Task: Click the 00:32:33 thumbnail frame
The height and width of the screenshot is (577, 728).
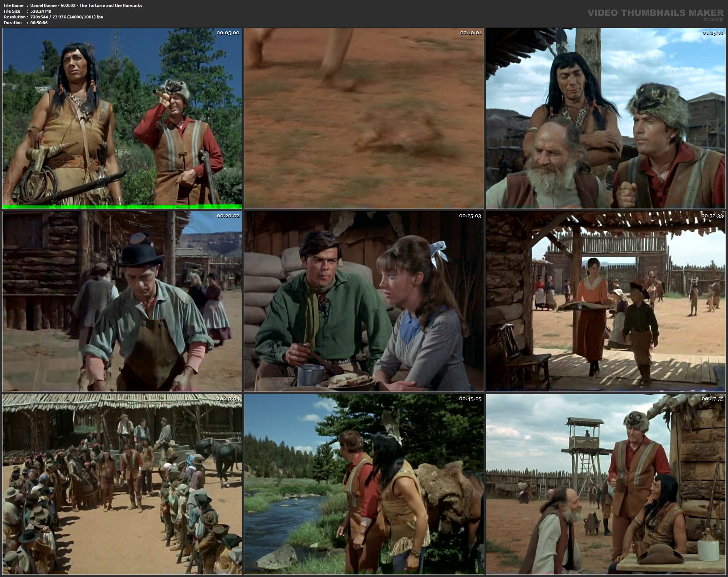Action: (606, 301)
